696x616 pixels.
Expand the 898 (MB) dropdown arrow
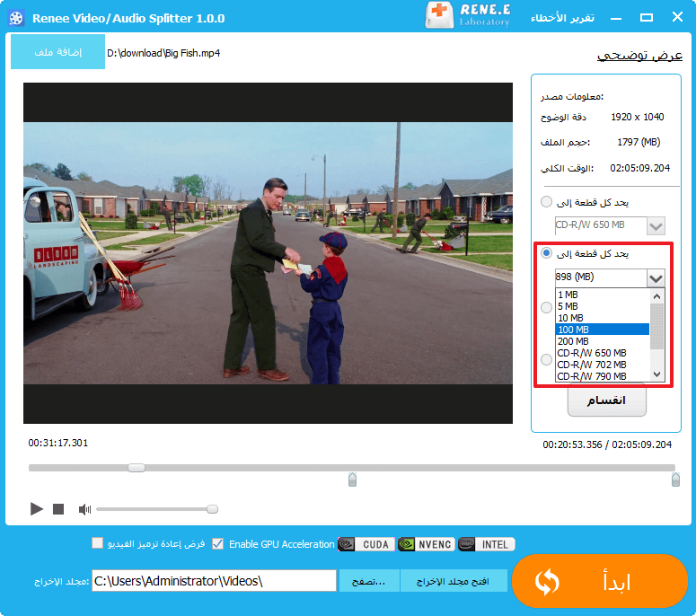(656, 278)
